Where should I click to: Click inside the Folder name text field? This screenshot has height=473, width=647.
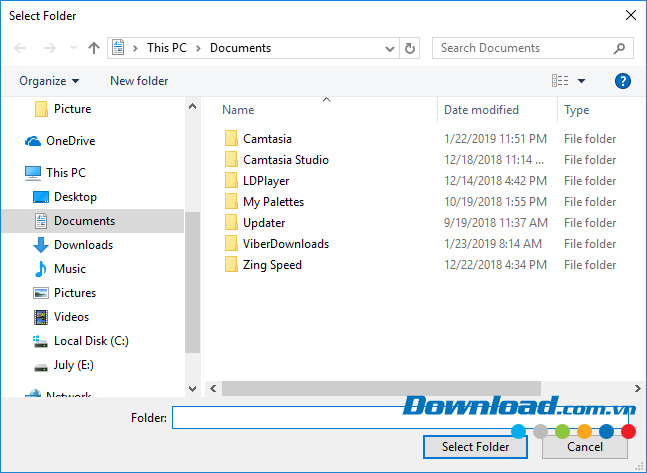340,418
